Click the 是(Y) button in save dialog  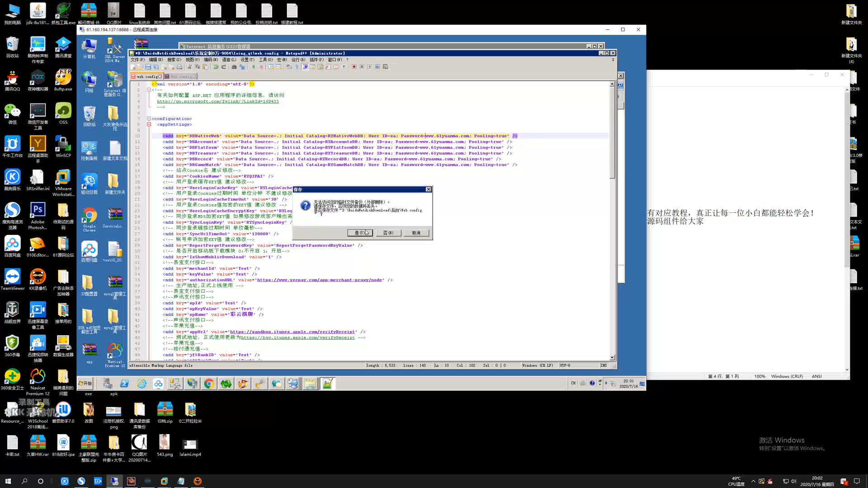point(359,233)
